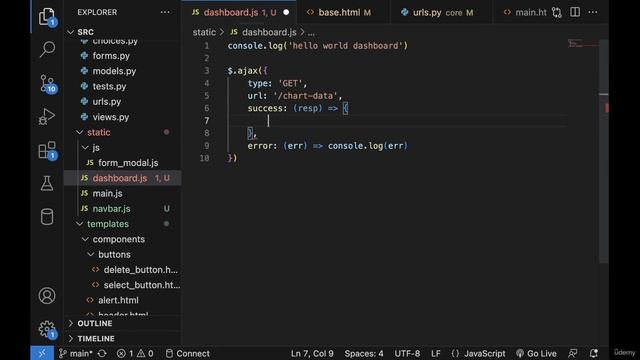Viewport: 640px width, 360px height.
Task: Open the errors and warnings counter
Action: pos(135,353)
